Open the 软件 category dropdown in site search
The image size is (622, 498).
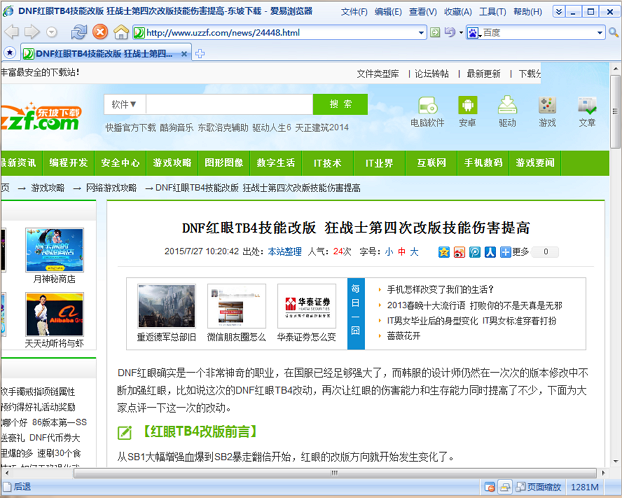tap(124, 104)
